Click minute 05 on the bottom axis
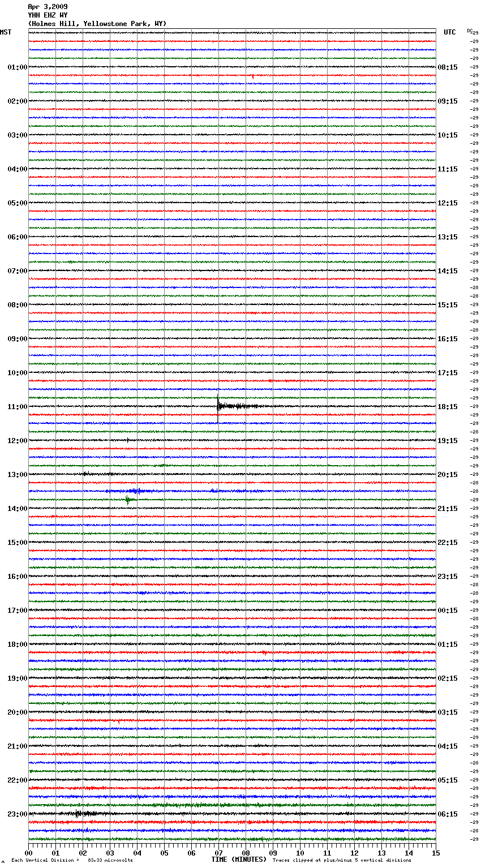481x868 pixels. point(164,853)
